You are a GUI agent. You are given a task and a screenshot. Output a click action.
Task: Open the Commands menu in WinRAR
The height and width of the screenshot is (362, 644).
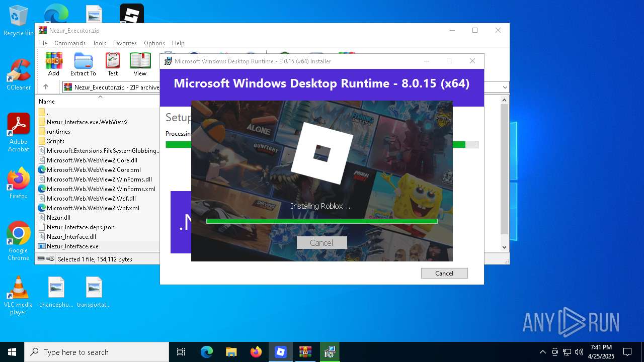pos(70,43)
